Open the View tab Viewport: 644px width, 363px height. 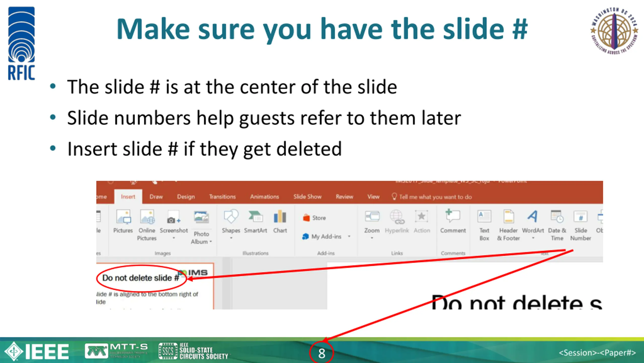(373, 196)
